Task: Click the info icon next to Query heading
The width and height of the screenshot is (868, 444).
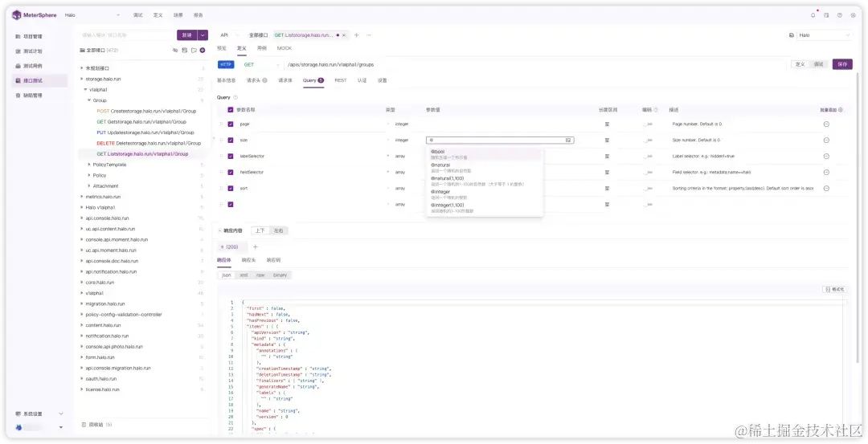Action: (x=235, y=97)
